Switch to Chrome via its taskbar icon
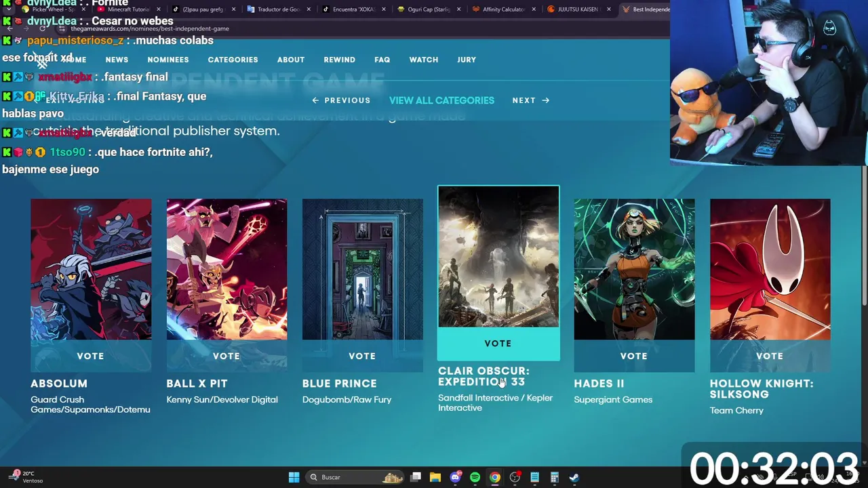Screen dimensions: 868x488 pos(495,477)
